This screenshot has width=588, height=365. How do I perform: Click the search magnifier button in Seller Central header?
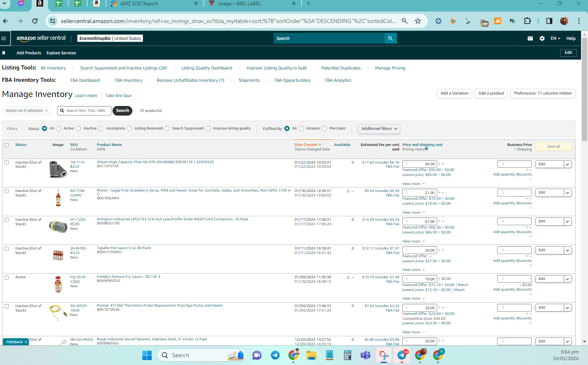(x=390, y=38)
